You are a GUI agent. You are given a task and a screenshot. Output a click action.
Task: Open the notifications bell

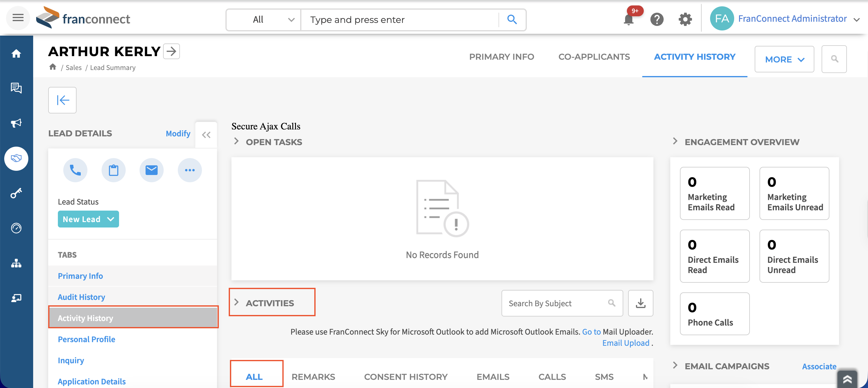pyautogui.click(x=628, y=19)
